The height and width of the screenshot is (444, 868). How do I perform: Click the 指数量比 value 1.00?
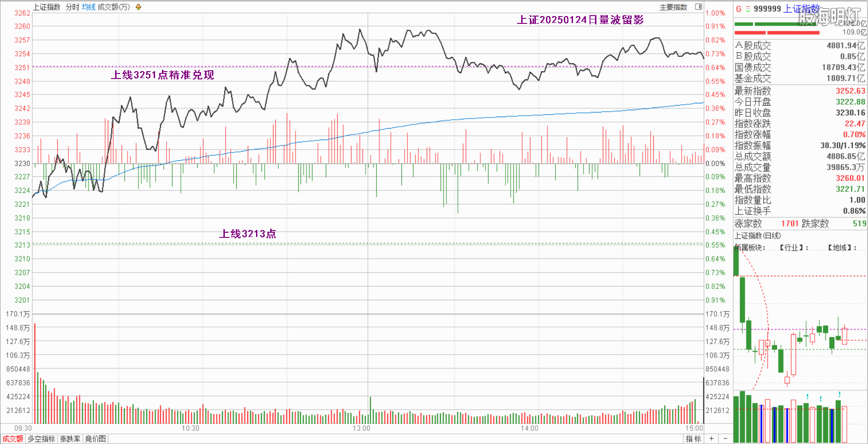click(x=857, y=200)
